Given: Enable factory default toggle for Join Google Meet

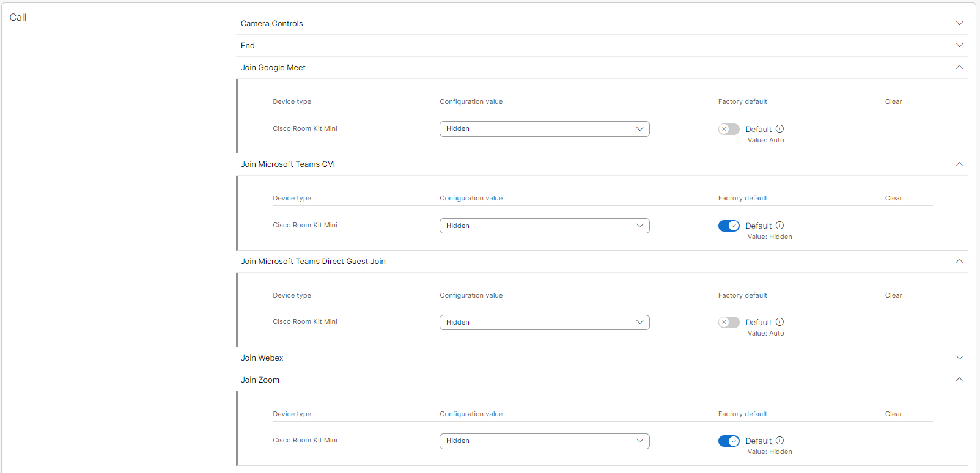Looking at the screenshot, I should point(729,129).
